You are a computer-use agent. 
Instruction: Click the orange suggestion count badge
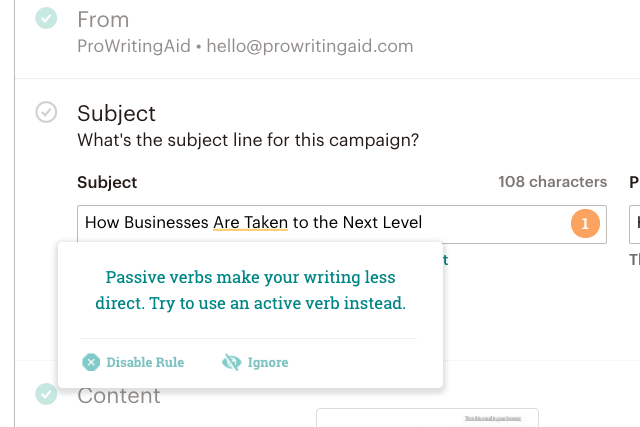click(585, 223)
